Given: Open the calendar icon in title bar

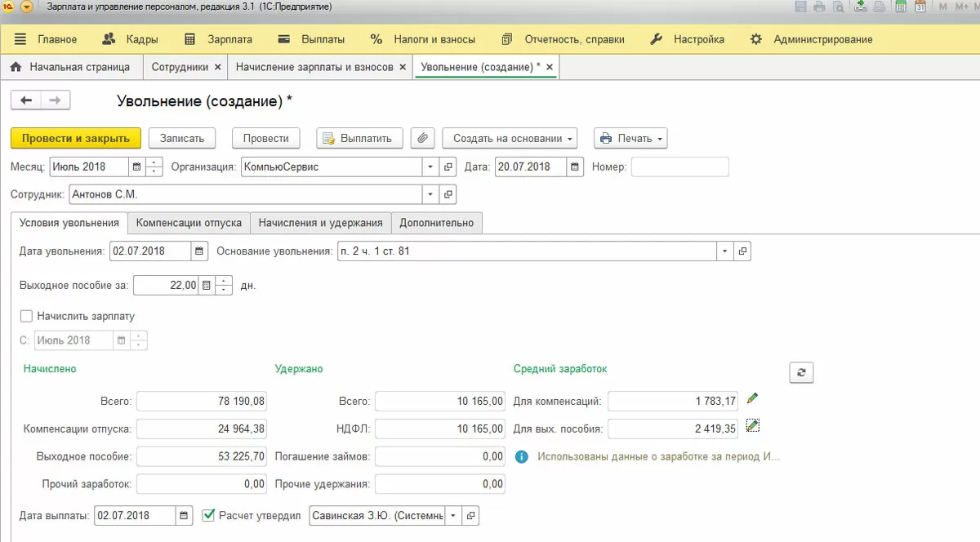Looking at the screenshot, I should tap(920, 7).
